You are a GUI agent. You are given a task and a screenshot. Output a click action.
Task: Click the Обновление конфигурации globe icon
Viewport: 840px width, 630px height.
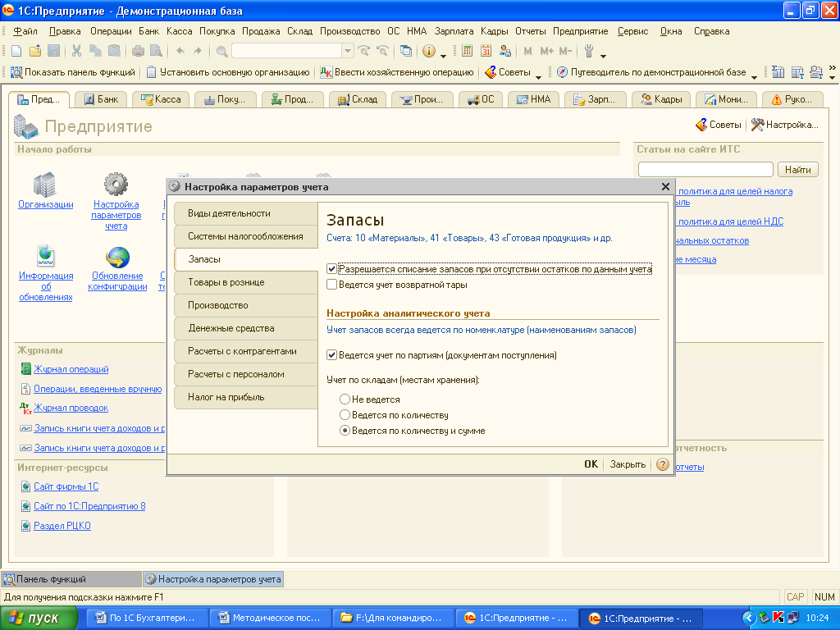(117, 257)
